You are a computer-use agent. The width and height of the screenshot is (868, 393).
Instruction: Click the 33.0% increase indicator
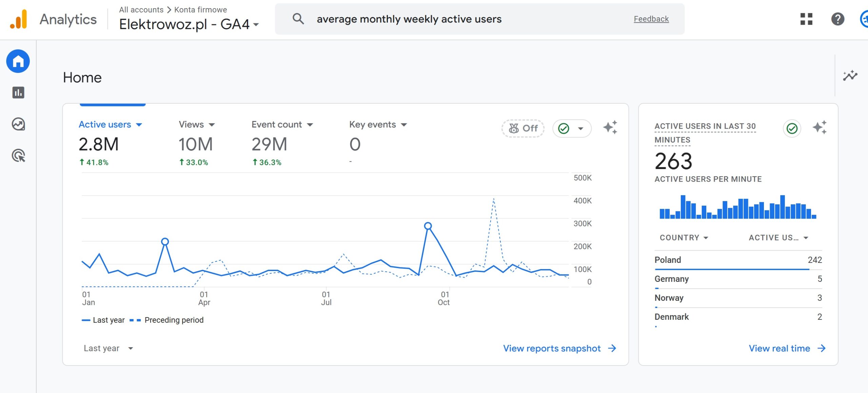[194, 162]
